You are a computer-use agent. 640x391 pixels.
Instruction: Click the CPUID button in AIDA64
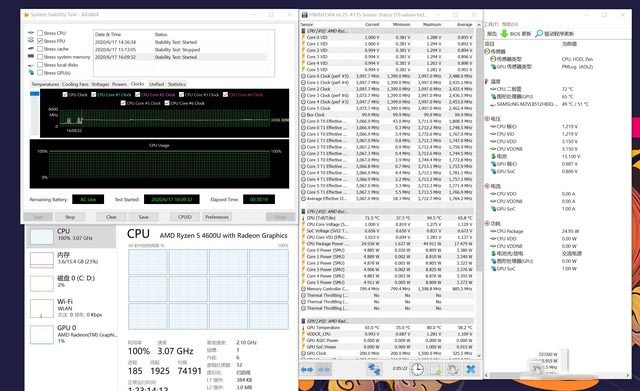pos(185,217)
